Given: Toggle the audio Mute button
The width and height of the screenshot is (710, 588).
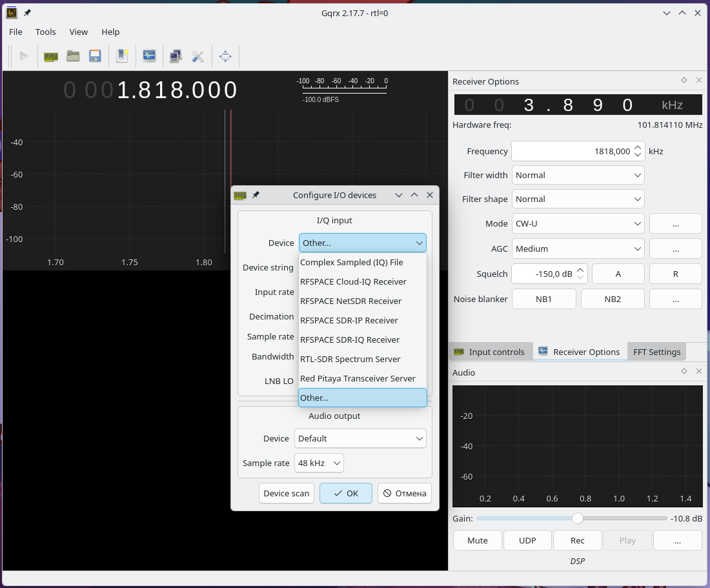Looking at the screenshot, I should click(477, 540).
